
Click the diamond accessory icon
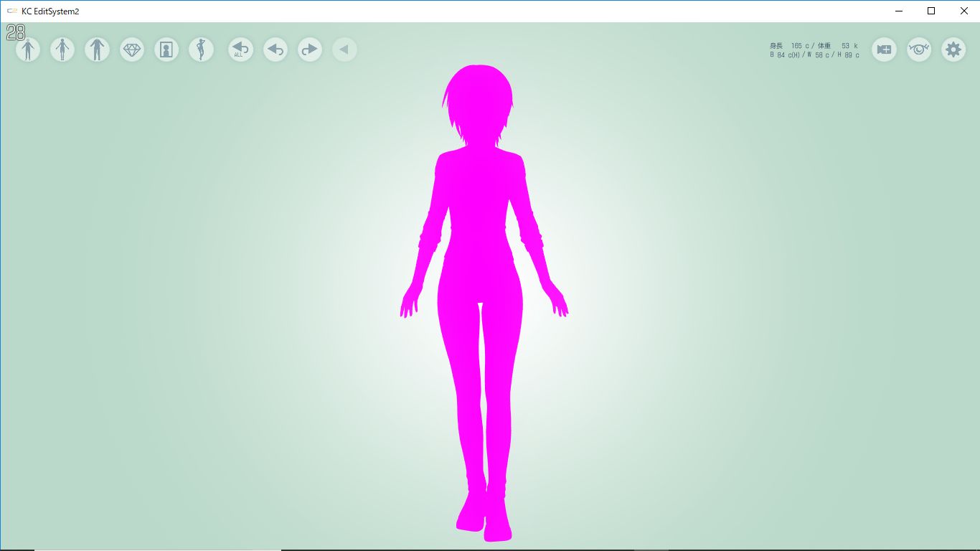coord(132,50)
